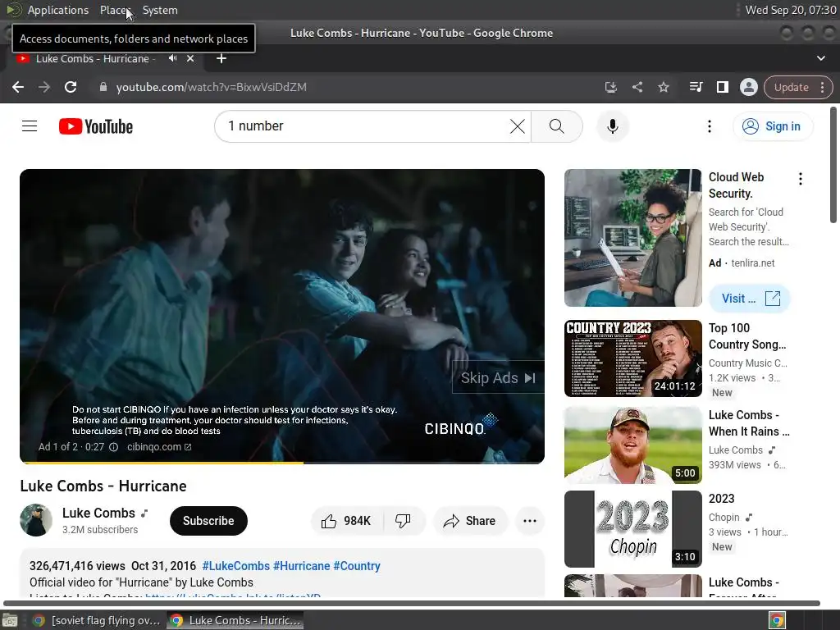Click the Visit button on the ad
The width and height of the screenshot is (840, 630).
click(x=750, y=299)
